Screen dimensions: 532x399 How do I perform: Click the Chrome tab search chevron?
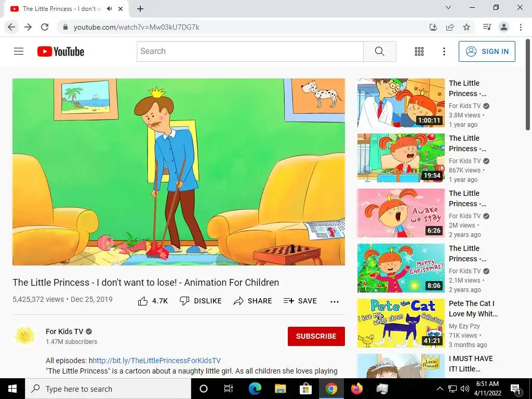point(448,7)
